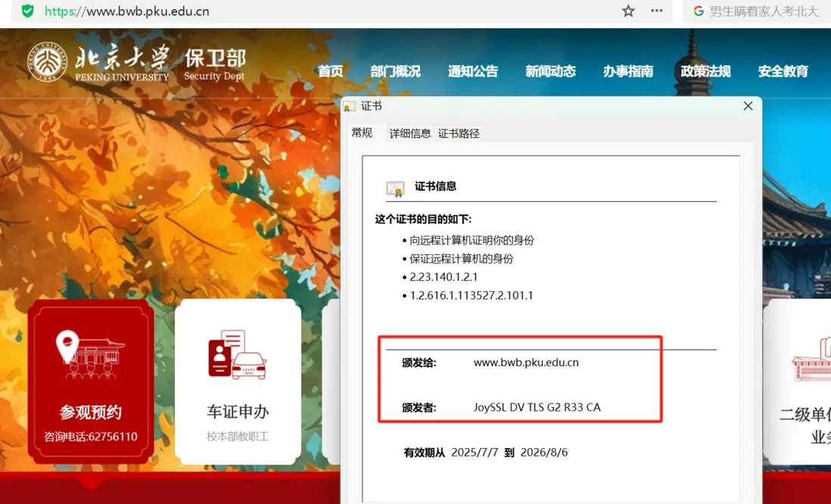
Task: Click the address bar URL
Action: [127, 11]
